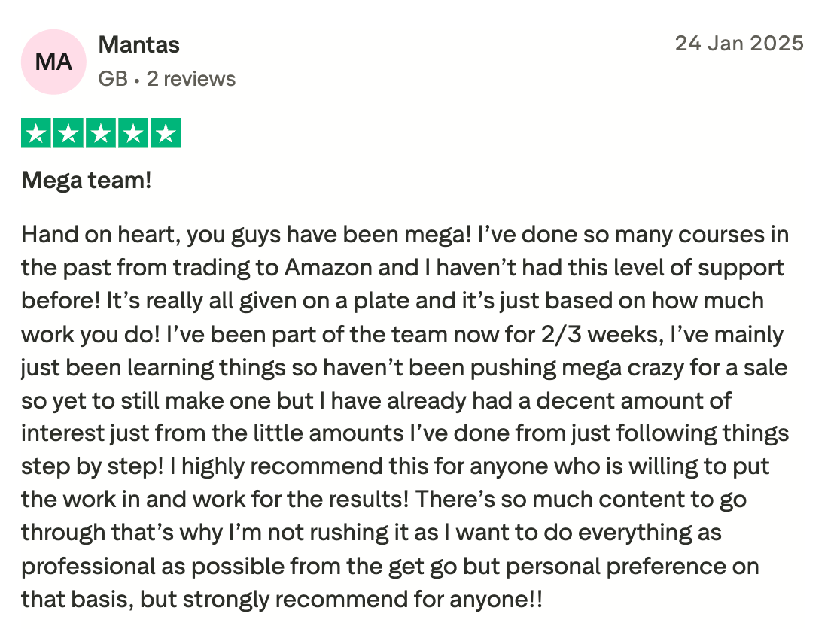
Task: Click the GB country label
Action: coord(113,79)
